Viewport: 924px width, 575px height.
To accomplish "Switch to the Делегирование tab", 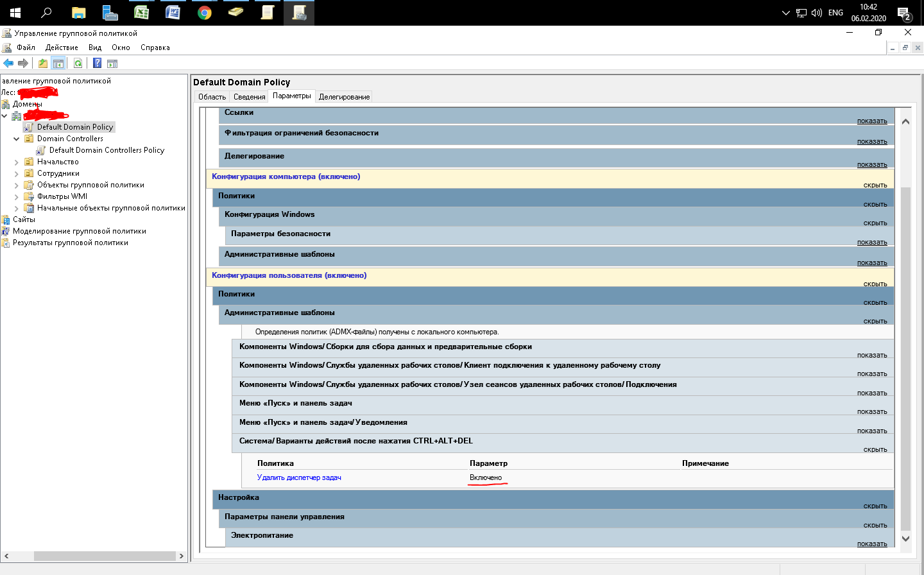I will [344, 97].
